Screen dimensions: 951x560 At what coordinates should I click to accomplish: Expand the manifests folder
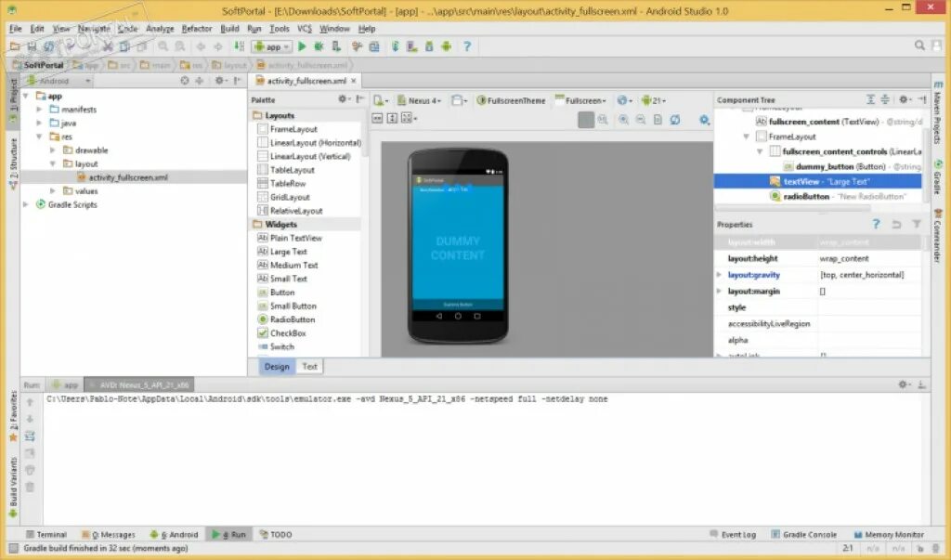point(39,110)
